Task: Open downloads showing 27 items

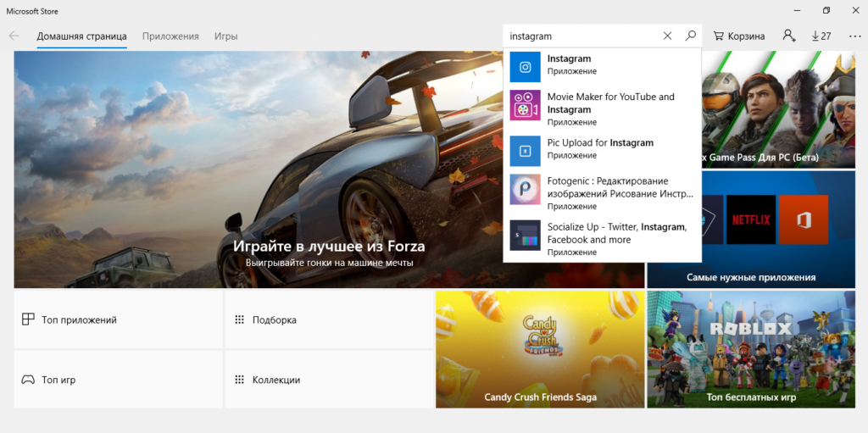Action: (x=821, y=36)
